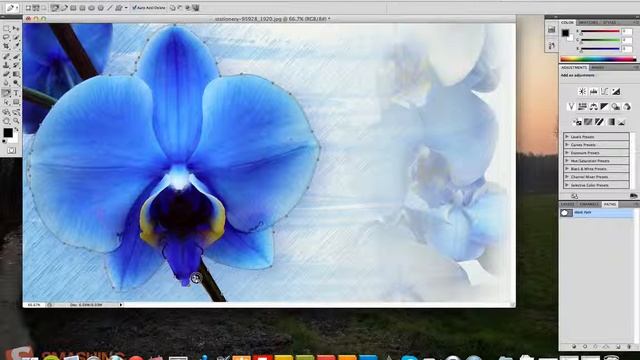The width and height of the screenshot is (640, 360).
Task: Choose the Ellipse tool in options bar
Action: (92, 8)
